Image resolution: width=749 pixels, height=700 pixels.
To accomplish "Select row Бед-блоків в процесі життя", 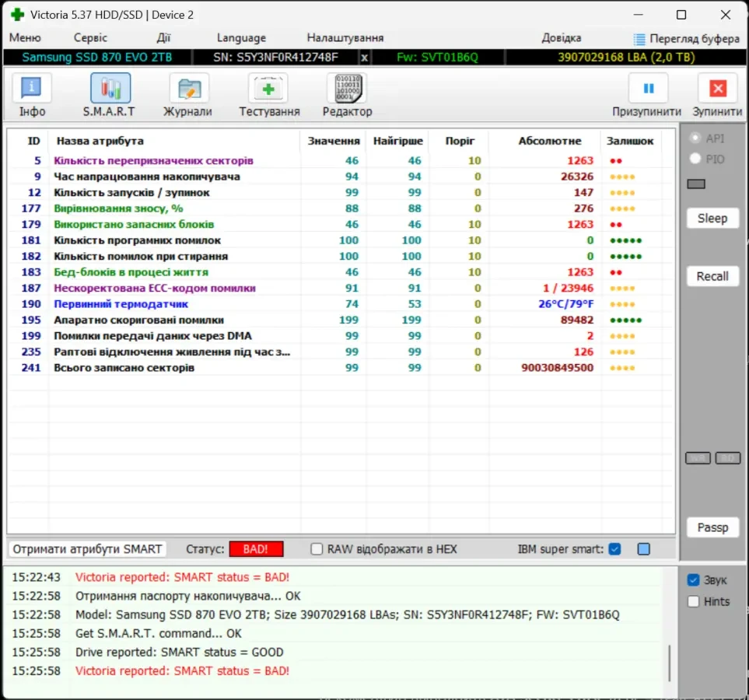I will click(x=341, y=272).
